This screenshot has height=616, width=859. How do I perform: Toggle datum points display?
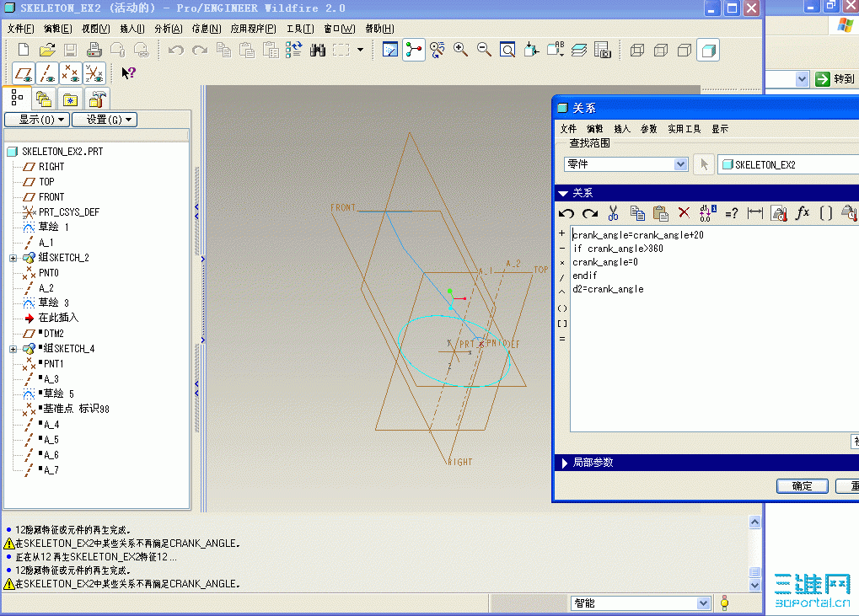(x=71, y=73)
